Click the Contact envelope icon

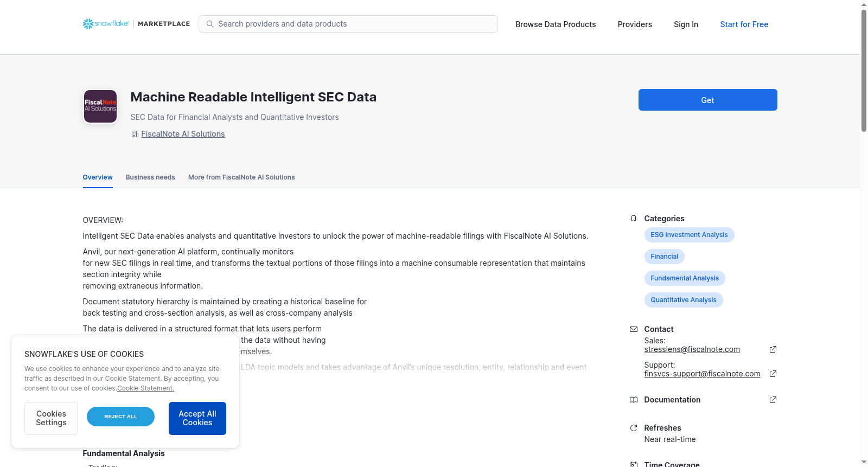click(x=634, y=329)
